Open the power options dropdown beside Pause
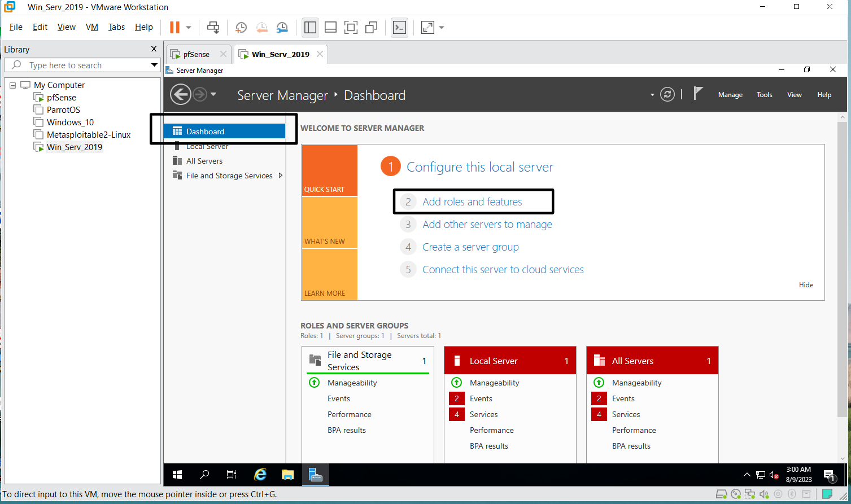 tap(189, 27)
